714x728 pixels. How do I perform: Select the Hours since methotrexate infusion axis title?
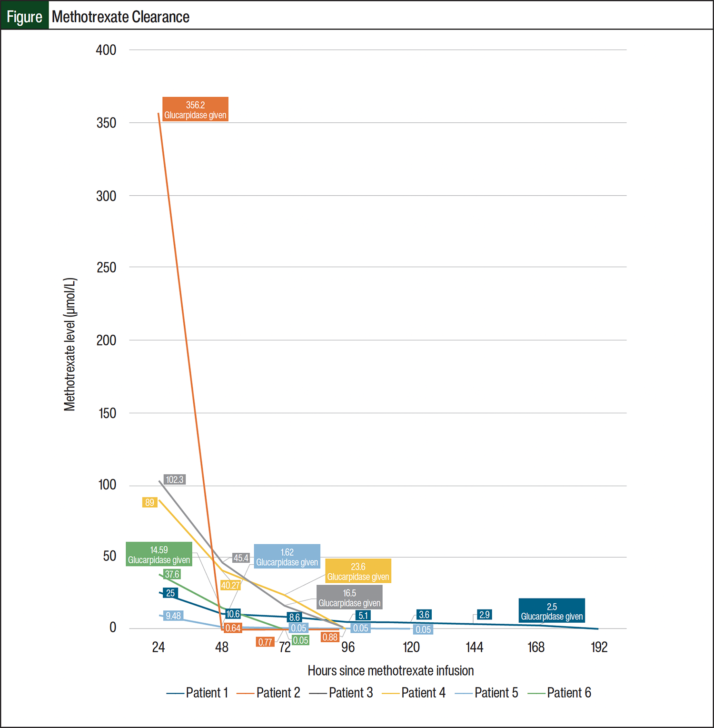pyautogui.click(x=390, y=671)
